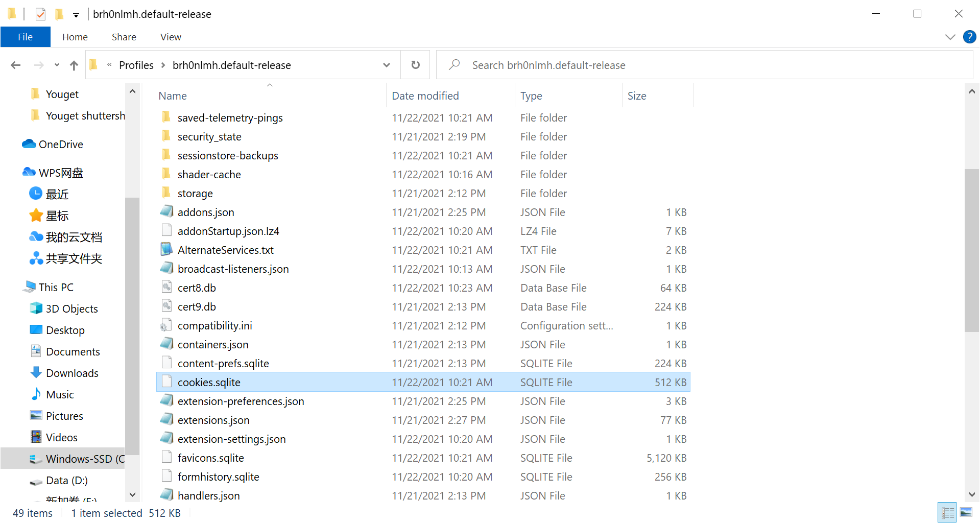
Task: Open the recent locations dropdown arrow
Action: [57, 65]
